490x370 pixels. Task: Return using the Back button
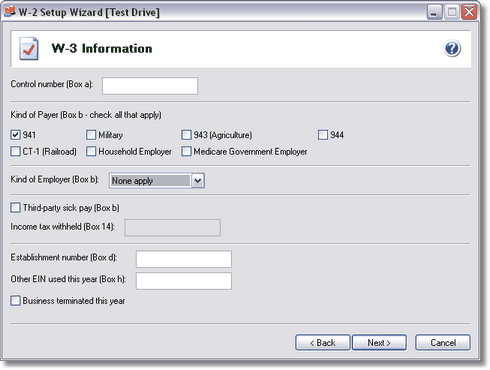coord(323,343)
